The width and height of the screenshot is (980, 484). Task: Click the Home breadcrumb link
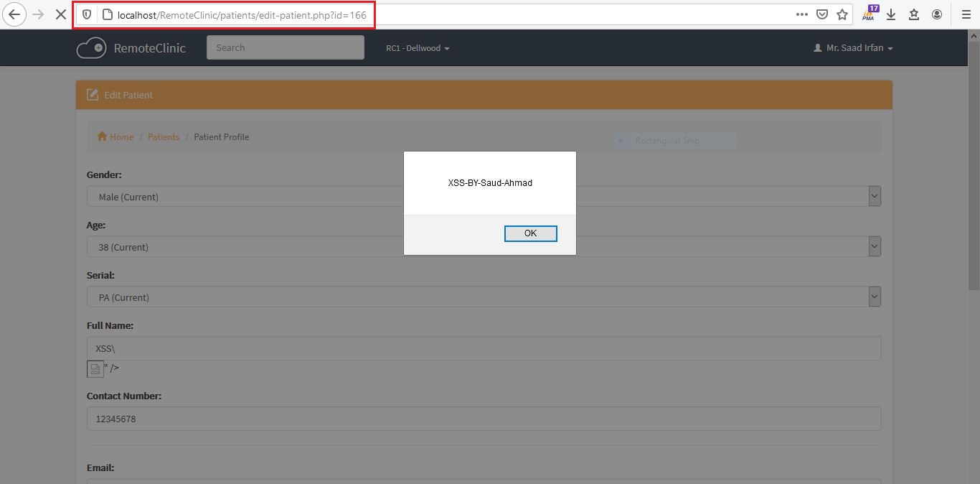tap(116, 136)
